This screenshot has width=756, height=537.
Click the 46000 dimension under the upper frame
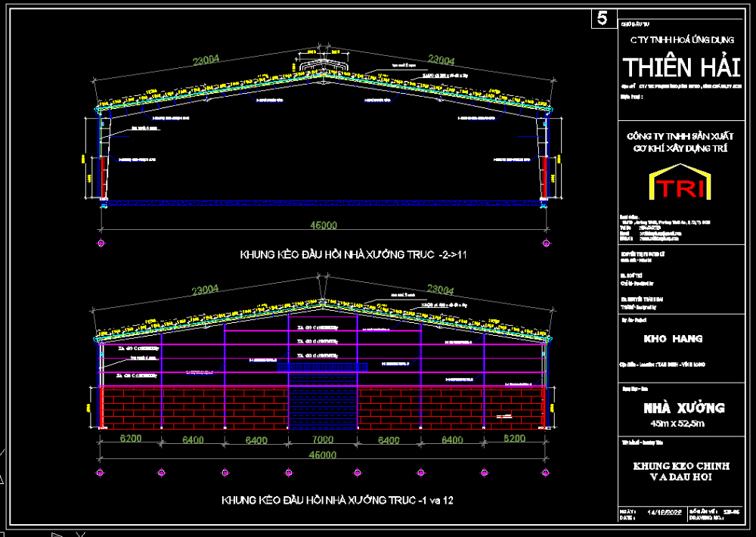(x=324, y=225)
